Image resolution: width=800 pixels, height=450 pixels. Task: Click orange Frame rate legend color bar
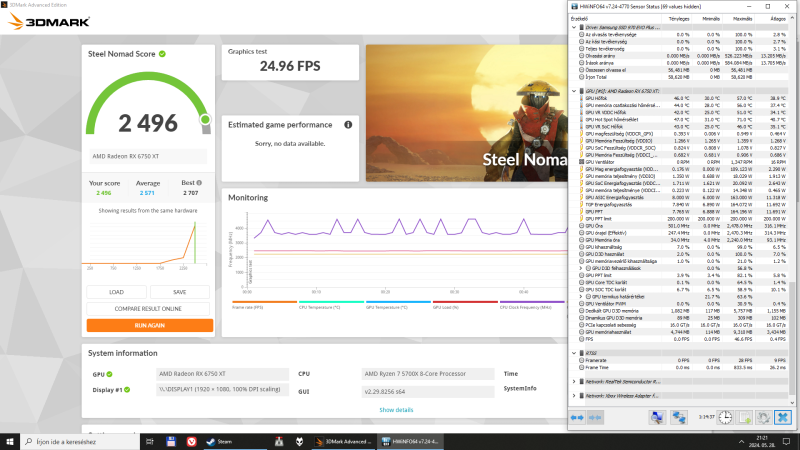point(264,302)
